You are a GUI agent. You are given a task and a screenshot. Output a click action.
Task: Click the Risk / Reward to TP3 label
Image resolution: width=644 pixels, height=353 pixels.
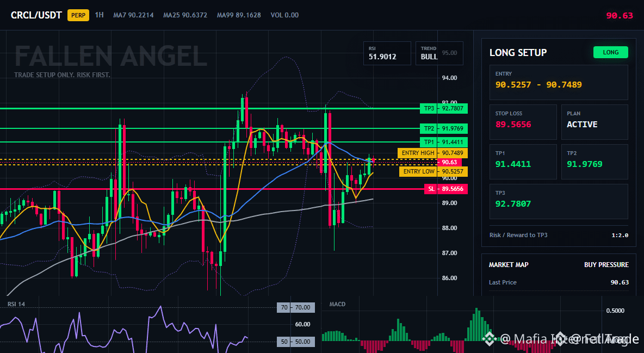518,235
